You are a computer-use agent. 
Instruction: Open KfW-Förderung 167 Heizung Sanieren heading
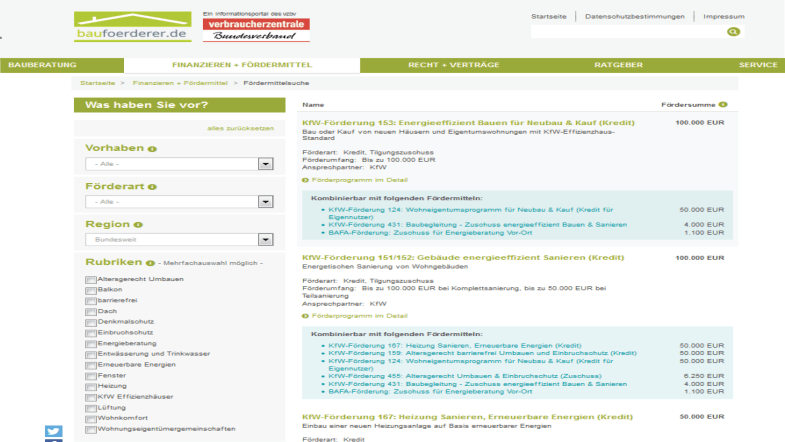tap(468, 416)
